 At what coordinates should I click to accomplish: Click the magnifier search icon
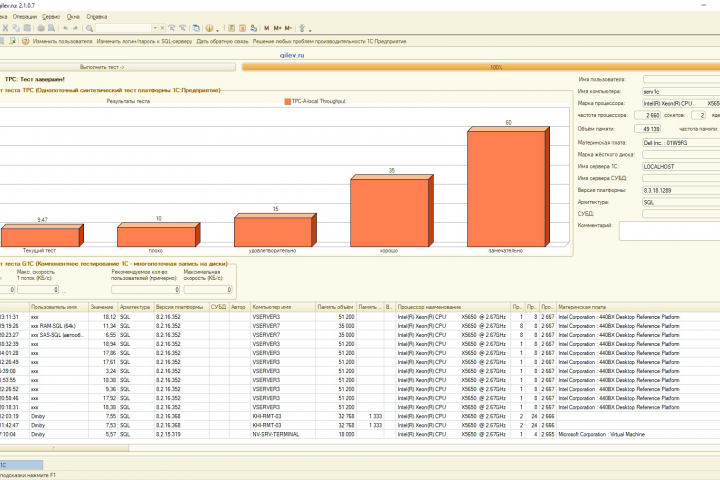pyautogui.click(x=90, y=28)
